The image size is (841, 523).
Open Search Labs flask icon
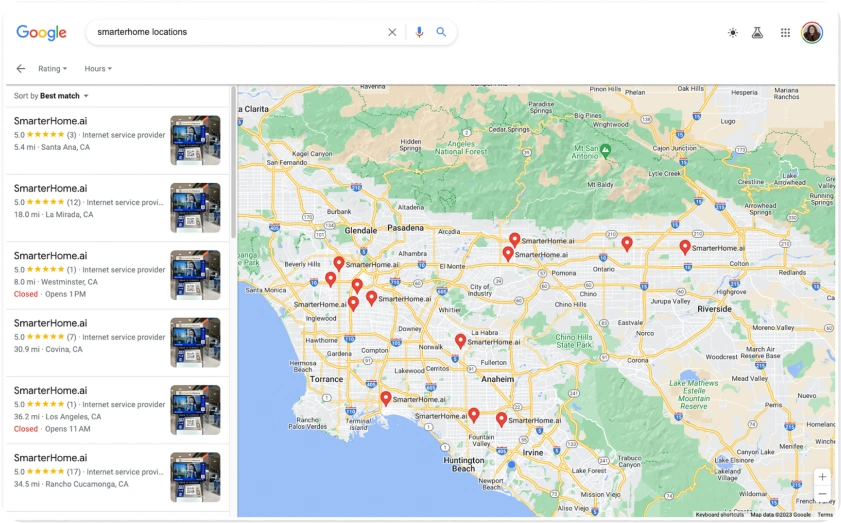click(x=758, y=33)
